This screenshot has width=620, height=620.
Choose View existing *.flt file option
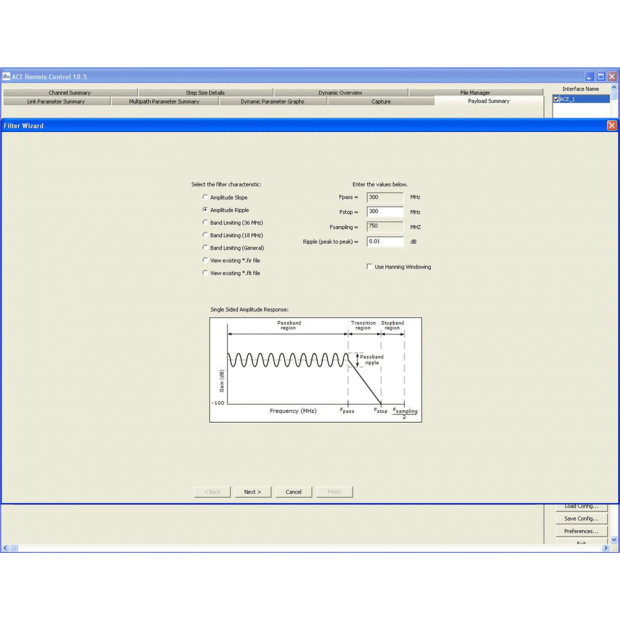tap(206, 273)
